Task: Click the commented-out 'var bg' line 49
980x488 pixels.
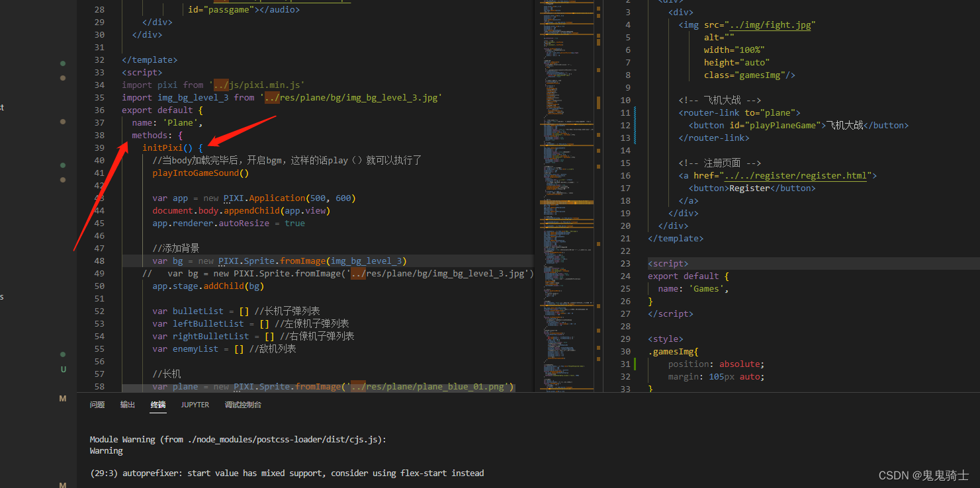Action: pos(337,273)
